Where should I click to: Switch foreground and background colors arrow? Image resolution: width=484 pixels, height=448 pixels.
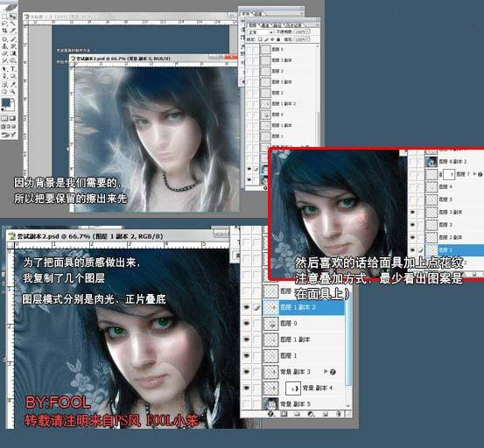[x=13, y=100]
